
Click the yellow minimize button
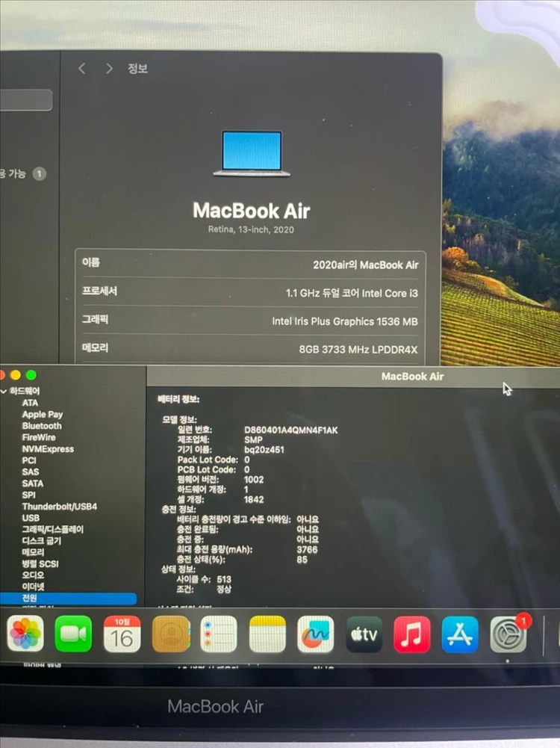pyautogui.click(x=16, y=375)
